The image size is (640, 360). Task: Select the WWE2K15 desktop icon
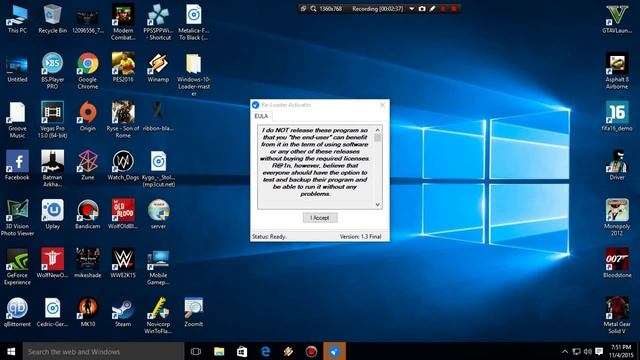(123, 263)
